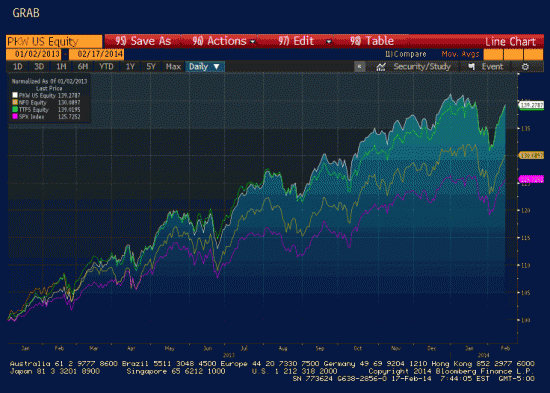The width and height of the screenshot is (550, 393).
Task: Click the Compare option
Action: pyautogui.click(x=406, y=54)
